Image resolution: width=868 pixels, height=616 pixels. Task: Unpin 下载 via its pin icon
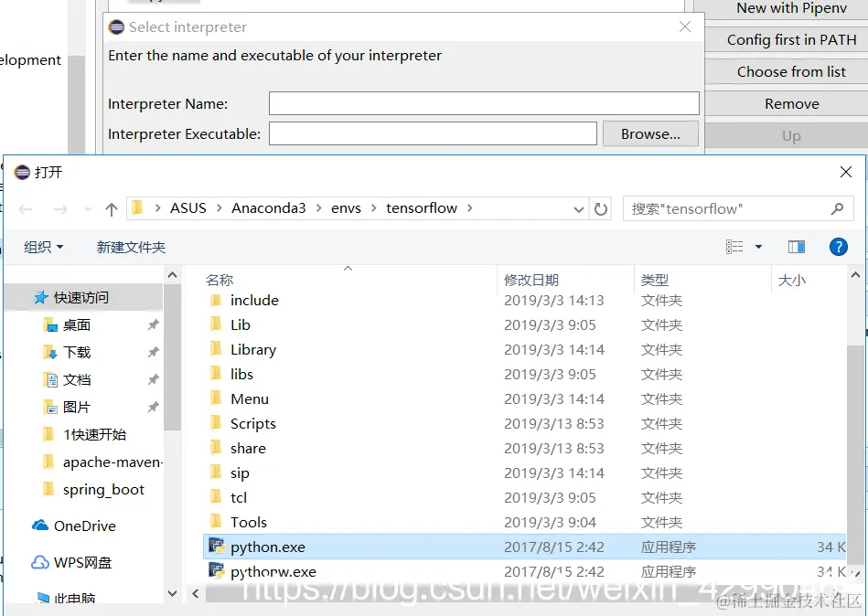[x=154, y=352]
